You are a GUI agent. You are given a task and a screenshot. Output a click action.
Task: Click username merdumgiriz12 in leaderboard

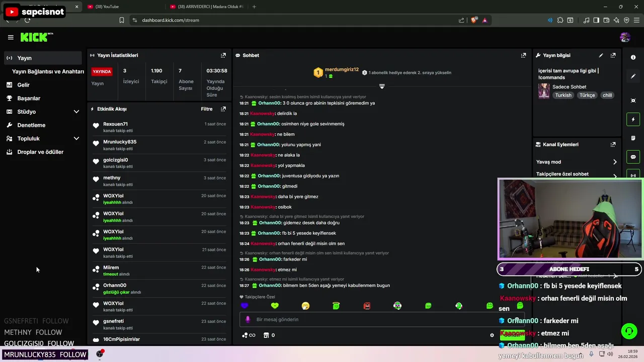pyautogui.click(x=342, y=69)
